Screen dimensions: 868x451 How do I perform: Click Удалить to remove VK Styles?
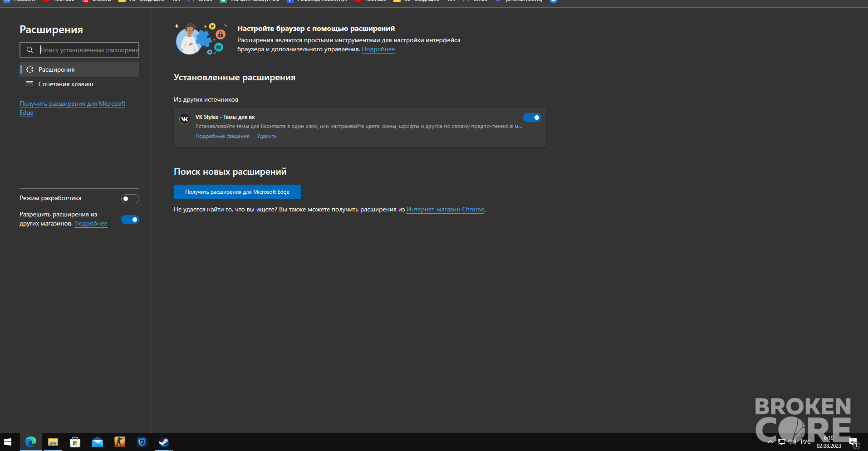[267, 136]
